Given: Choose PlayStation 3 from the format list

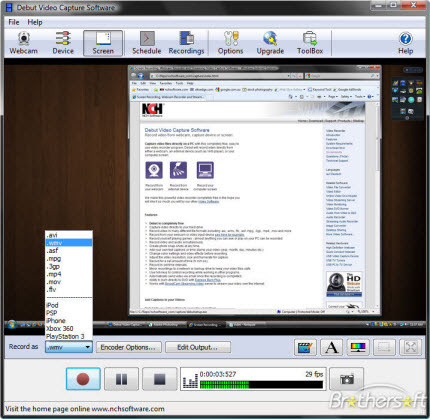Looking at the screenshot, I should pyautogui.click(x=69, y=336).
